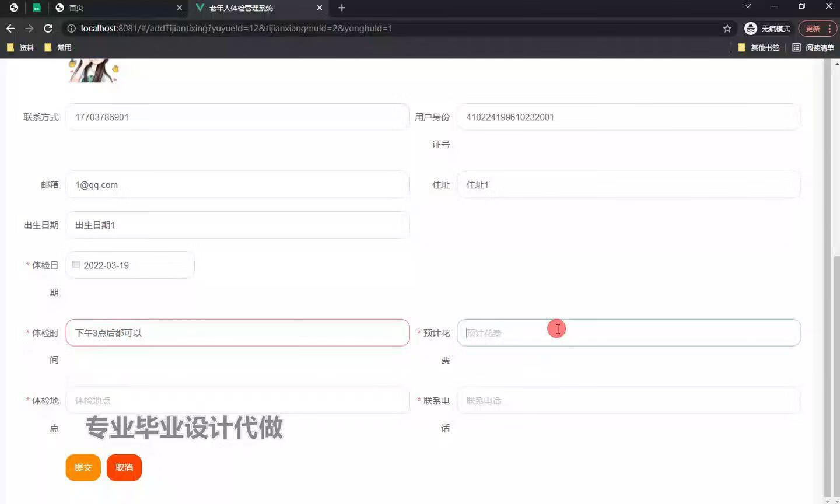Focus the 联系方式 phone field

(x=237, y=117)
